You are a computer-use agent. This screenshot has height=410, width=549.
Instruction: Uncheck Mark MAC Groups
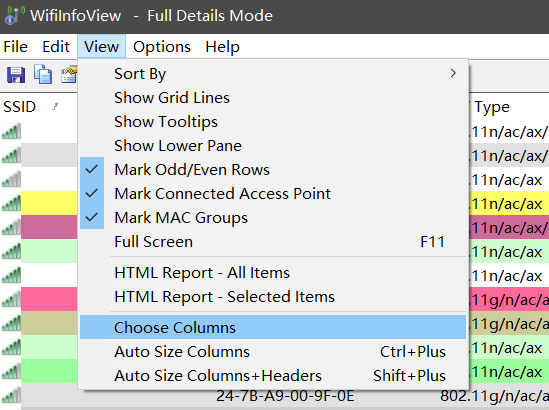point(273,217)
